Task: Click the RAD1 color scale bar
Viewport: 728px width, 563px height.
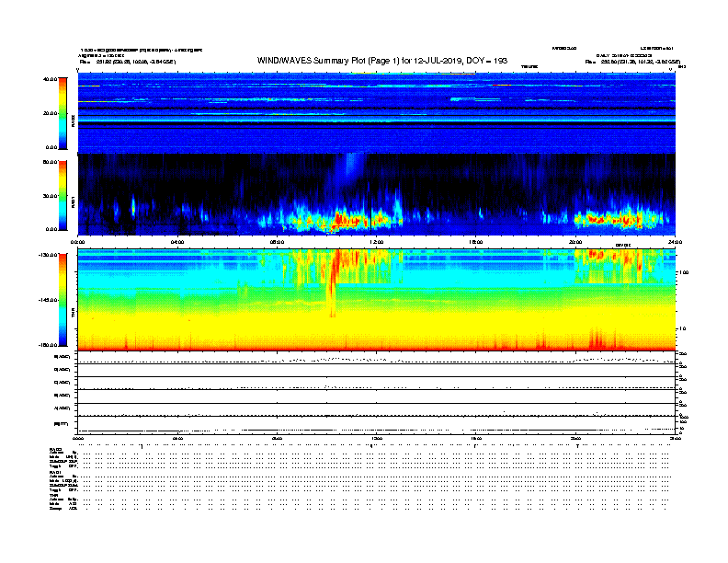Action: click(63, 196)
